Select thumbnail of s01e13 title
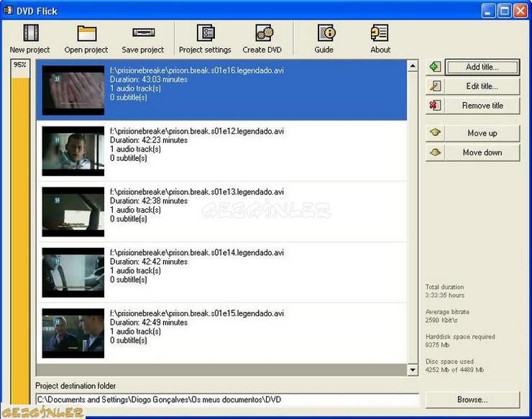The height and width of the screenshot is (419, 532). click(73, 212)
